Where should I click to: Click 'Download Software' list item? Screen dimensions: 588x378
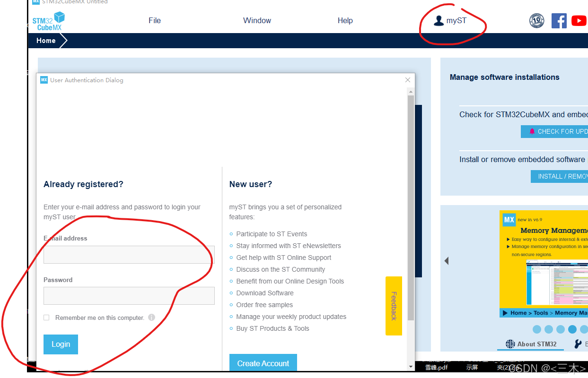point(265,293)
